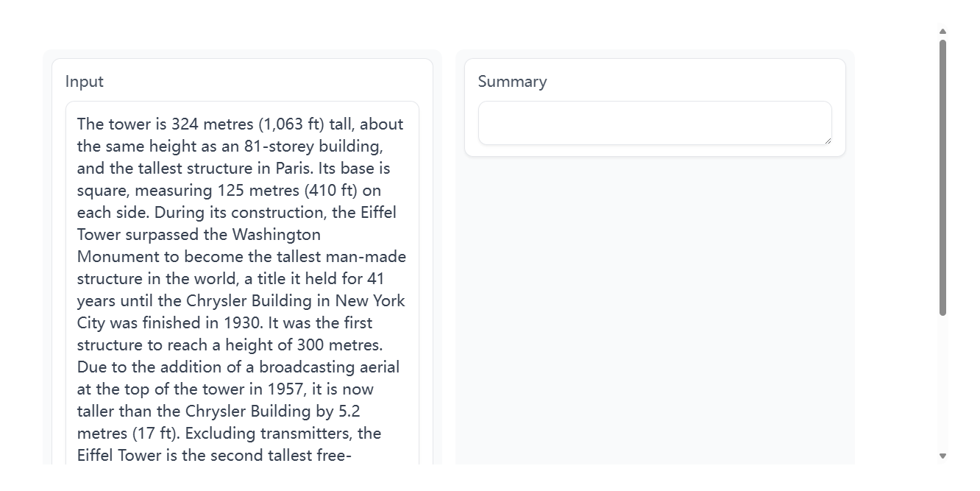Click the scrollbar down arrow
Screen dimensions: 980x491
click(942, 456)
